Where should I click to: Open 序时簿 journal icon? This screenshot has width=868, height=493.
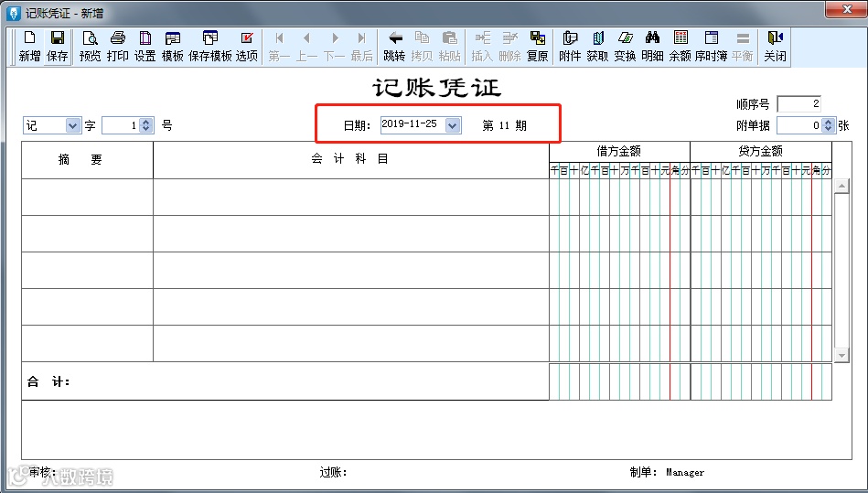point(712,47)
